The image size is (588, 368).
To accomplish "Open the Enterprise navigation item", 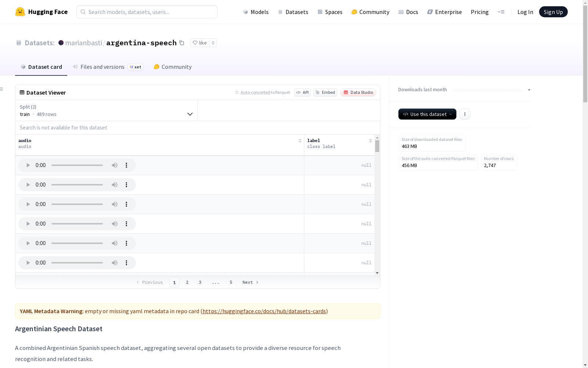I will pos(445,12).
